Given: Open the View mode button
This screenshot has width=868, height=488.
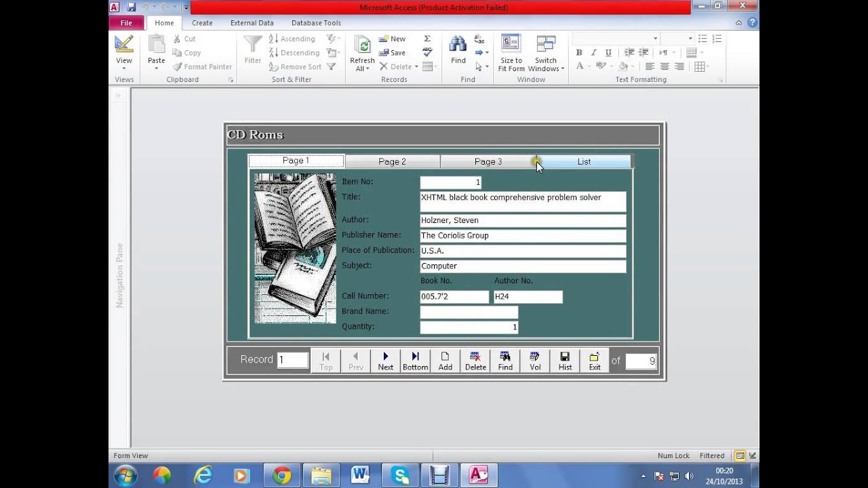Looking at the screenshot, I should tap(123, 52).
